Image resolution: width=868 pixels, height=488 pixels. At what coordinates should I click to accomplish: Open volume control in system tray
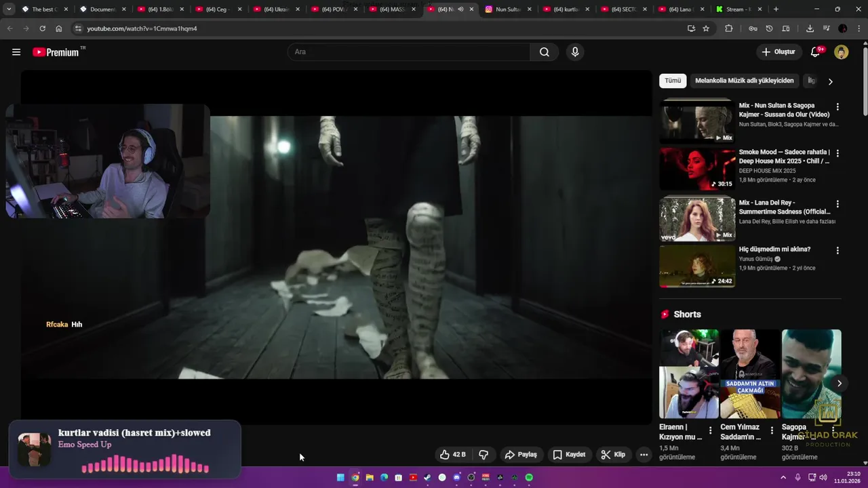click(x=823, y=477)
